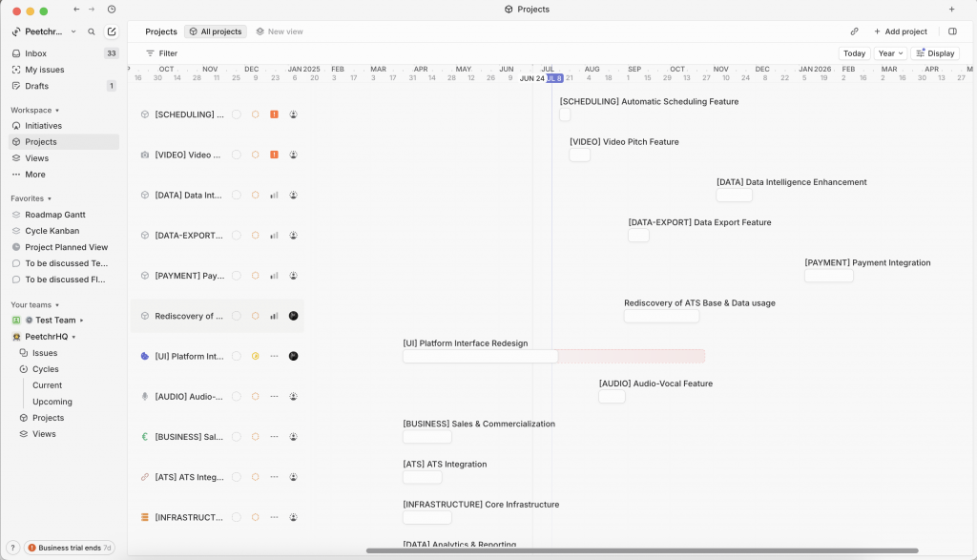977x560 pixels.
Task: Click the UI Platform Interface Redesign timeline bar
Action: coord(480,357)
